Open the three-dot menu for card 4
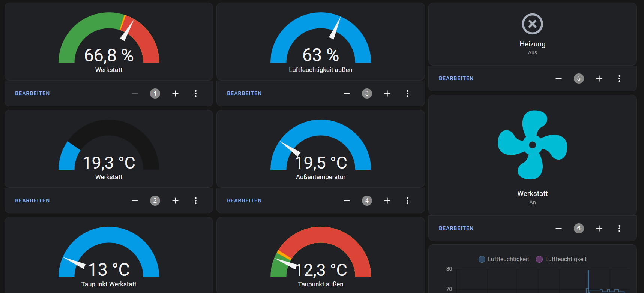 coord(407,200)
